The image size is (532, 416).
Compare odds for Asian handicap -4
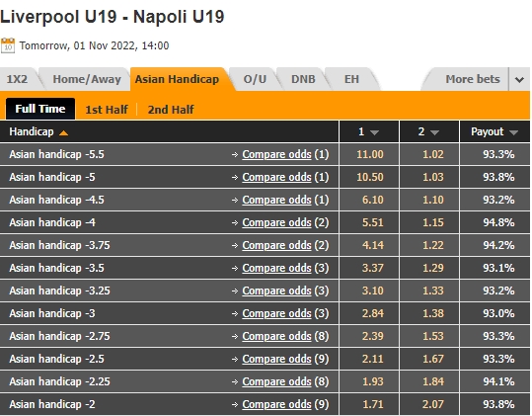276,222
